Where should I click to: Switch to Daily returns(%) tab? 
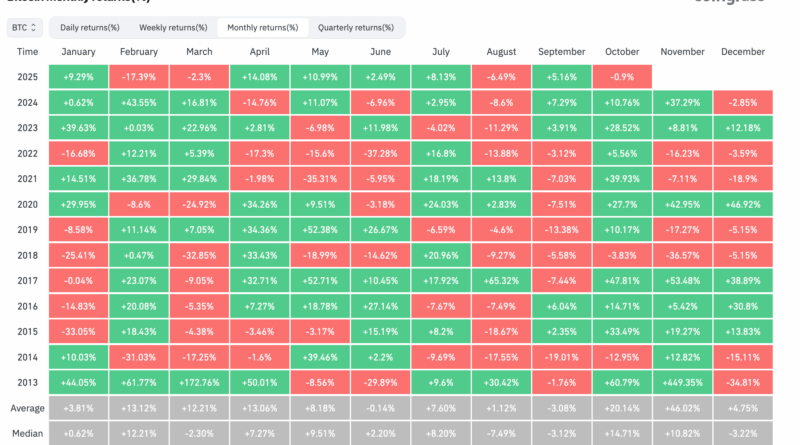coord(87,27)
